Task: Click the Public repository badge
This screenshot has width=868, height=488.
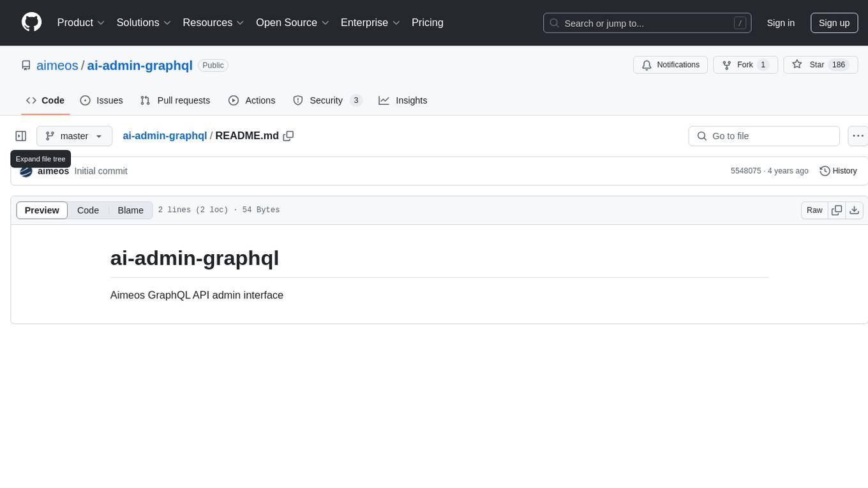Action: [x=213, y=66]
